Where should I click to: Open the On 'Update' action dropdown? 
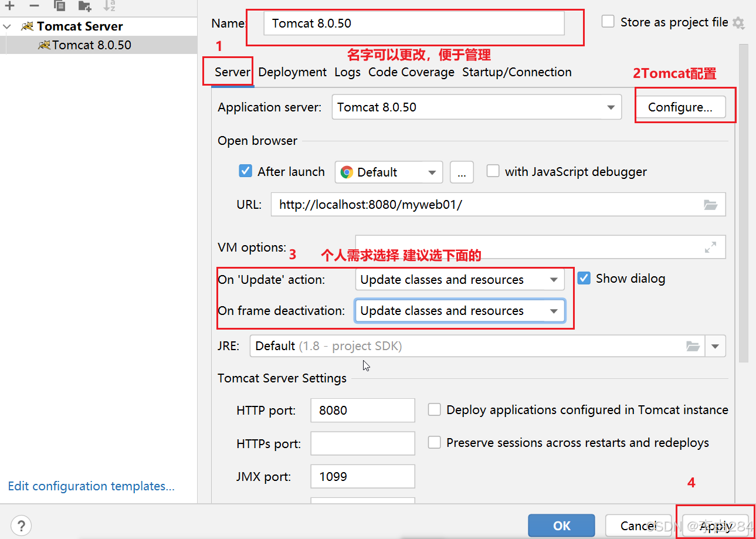pos(460,280)
